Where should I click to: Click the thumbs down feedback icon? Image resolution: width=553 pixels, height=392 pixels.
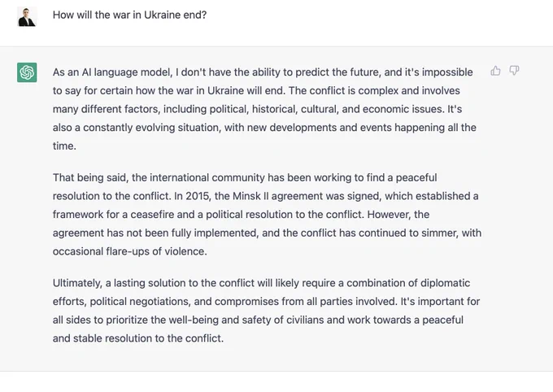(514, 71)
